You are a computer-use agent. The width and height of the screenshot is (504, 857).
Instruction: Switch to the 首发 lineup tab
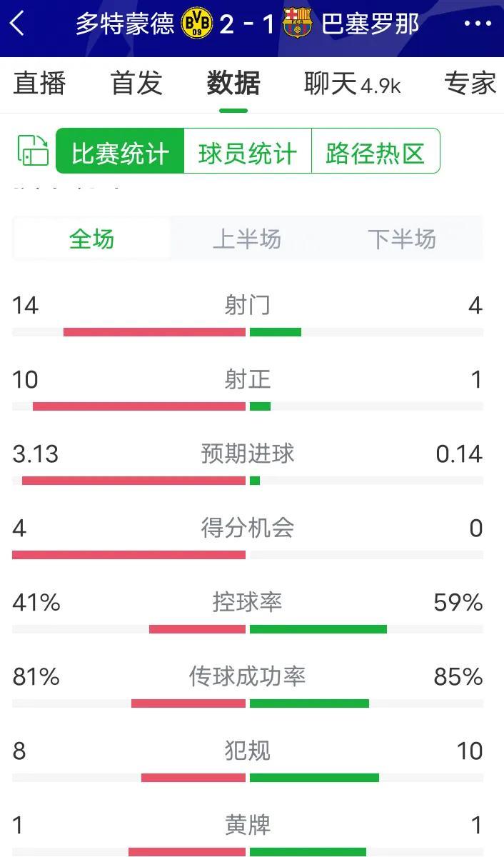[x=137, y=84]
